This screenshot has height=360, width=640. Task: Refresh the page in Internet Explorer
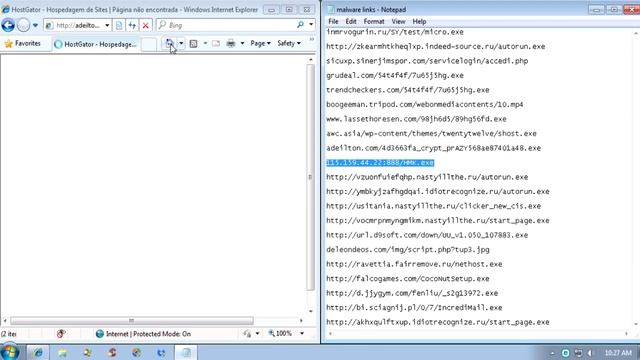point(132,25)
